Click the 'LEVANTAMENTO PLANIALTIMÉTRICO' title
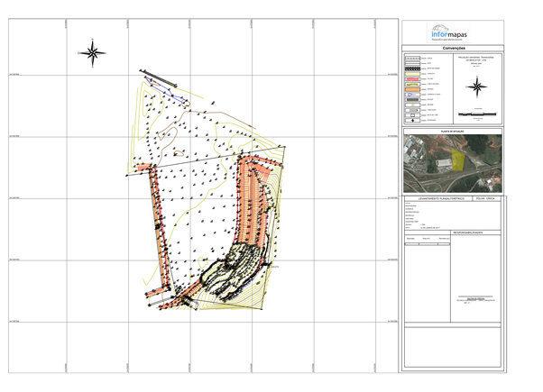The image size is (543, 392). [442, 199]
